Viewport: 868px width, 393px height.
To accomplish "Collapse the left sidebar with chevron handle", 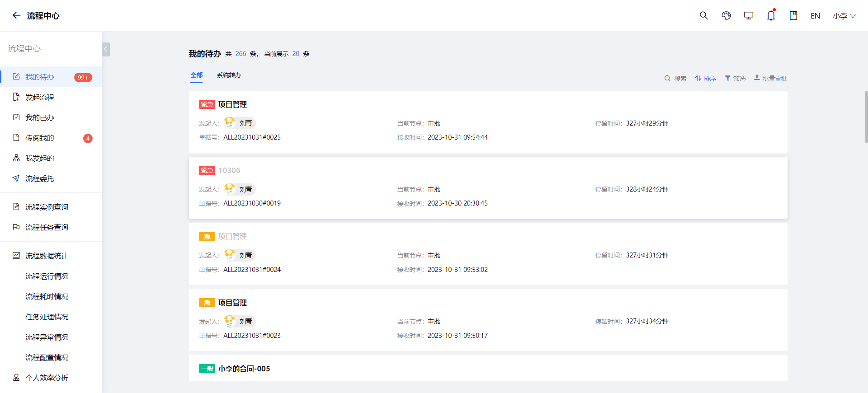I will click(x=106, y=49).
